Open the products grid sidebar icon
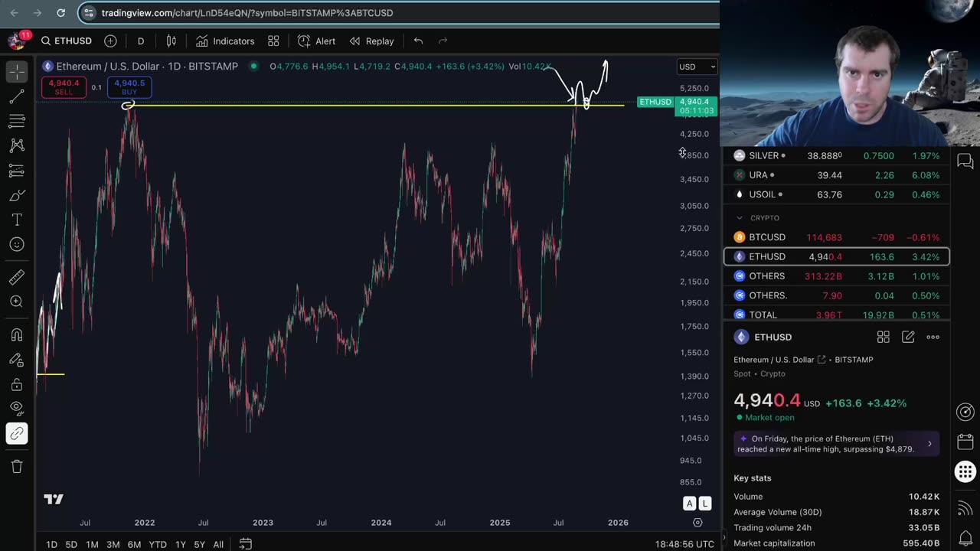 (965, 471)
